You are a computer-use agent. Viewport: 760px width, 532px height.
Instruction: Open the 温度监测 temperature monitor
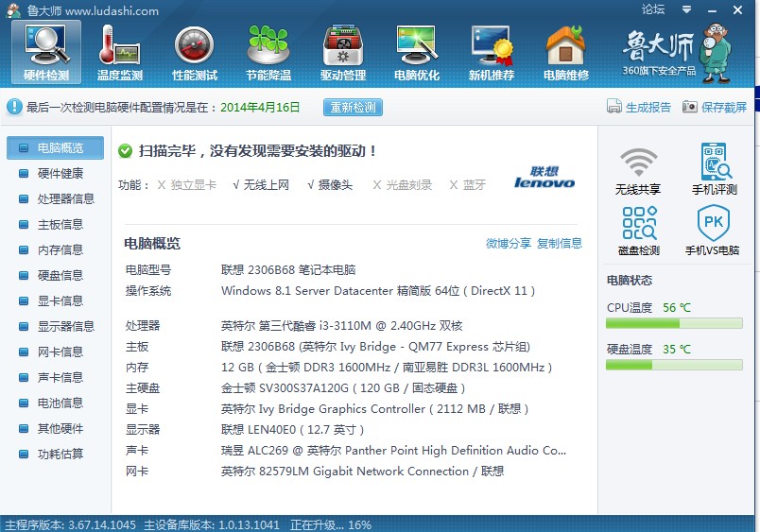pos(120,52)
